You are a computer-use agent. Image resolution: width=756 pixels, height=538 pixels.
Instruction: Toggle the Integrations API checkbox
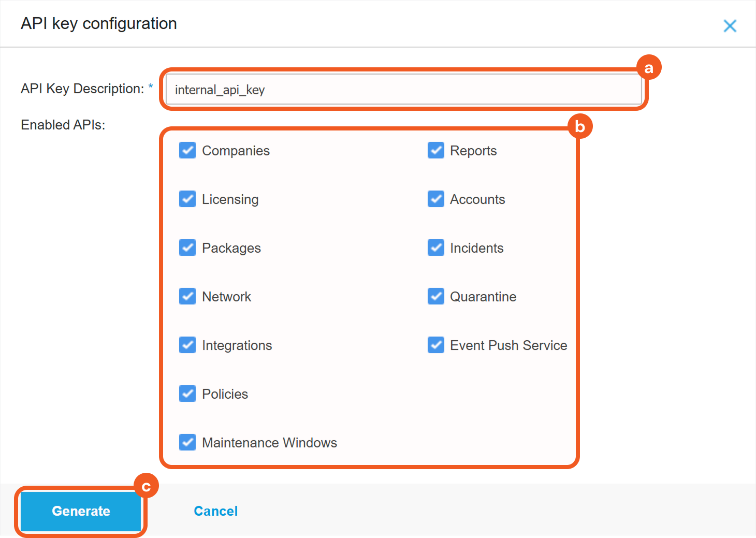[x=187, y=345]
